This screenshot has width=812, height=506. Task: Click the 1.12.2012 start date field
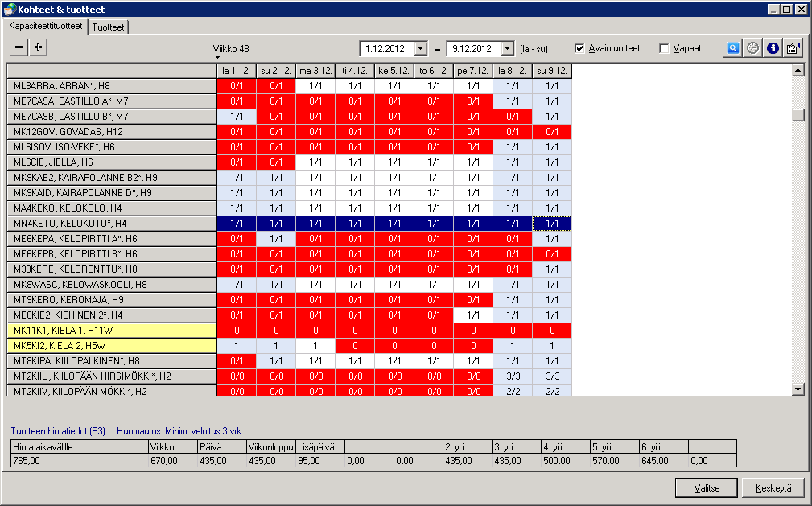pyautogui.click(x=387, y=49)
